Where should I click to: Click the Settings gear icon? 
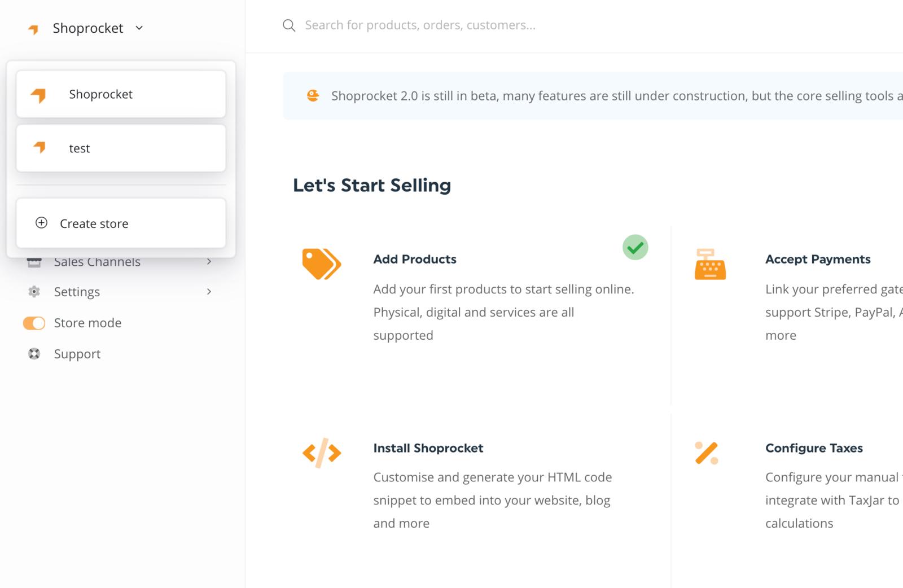tap(34, 292)
